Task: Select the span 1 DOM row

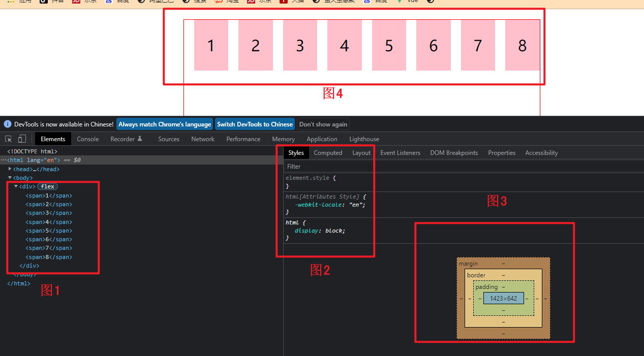Action: 49,196
